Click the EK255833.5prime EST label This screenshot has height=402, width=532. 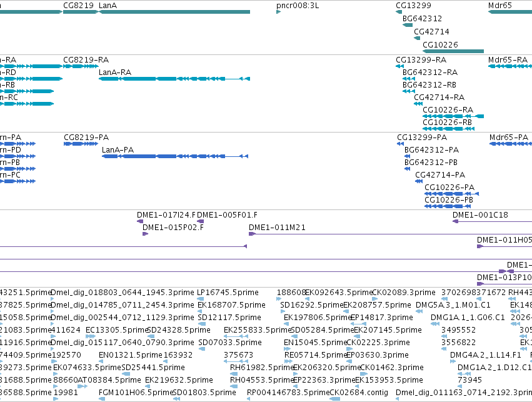point(258,330)
